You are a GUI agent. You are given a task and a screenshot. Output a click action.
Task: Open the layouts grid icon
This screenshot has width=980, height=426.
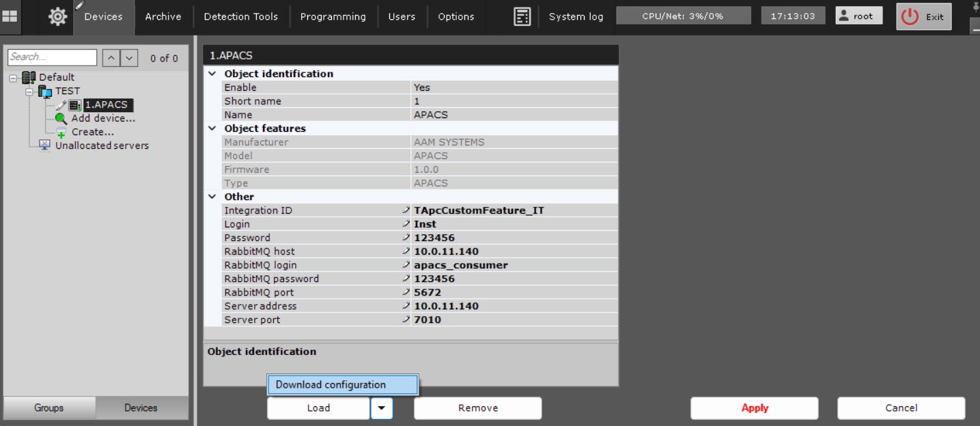(x=10, y=16)
